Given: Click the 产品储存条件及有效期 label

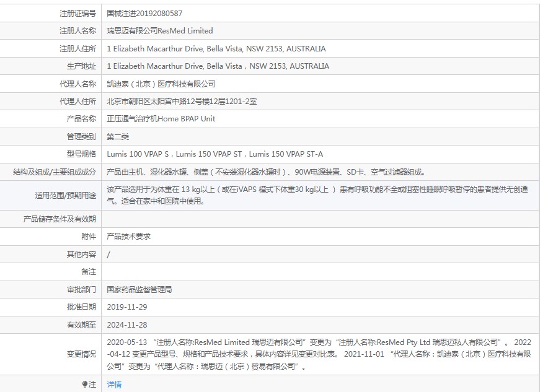Looking at the screenshot, I should (60, 219).
